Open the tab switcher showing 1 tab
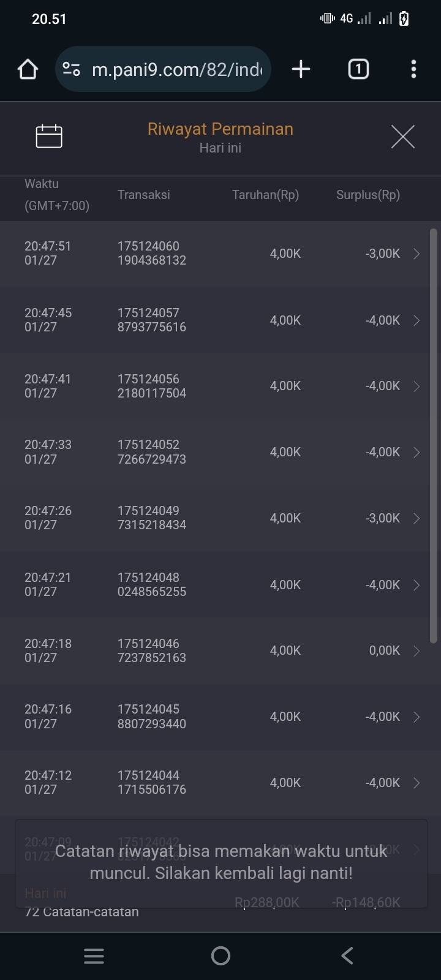Image resolution: width=441 pixels, height=980 pixels. tap(358, 69)
